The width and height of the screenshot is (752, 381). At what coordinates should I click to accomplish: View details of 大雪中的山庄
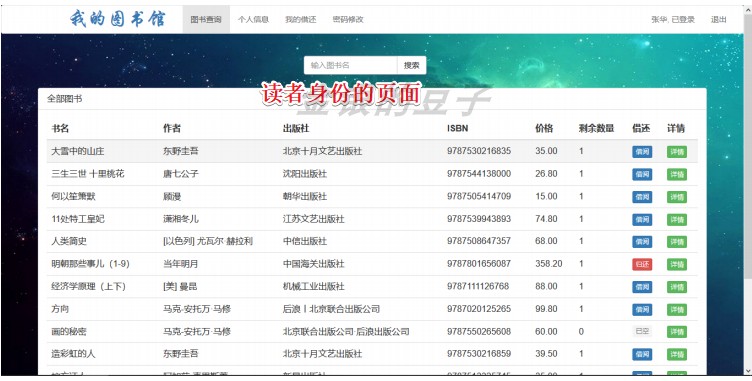coord(676,152)
